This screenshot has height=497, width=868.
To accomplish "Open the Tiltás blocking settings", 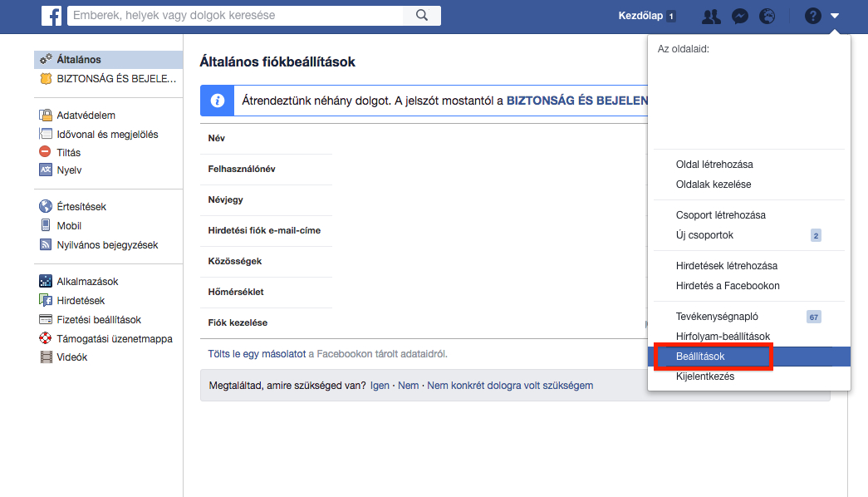I will point(68,152).
